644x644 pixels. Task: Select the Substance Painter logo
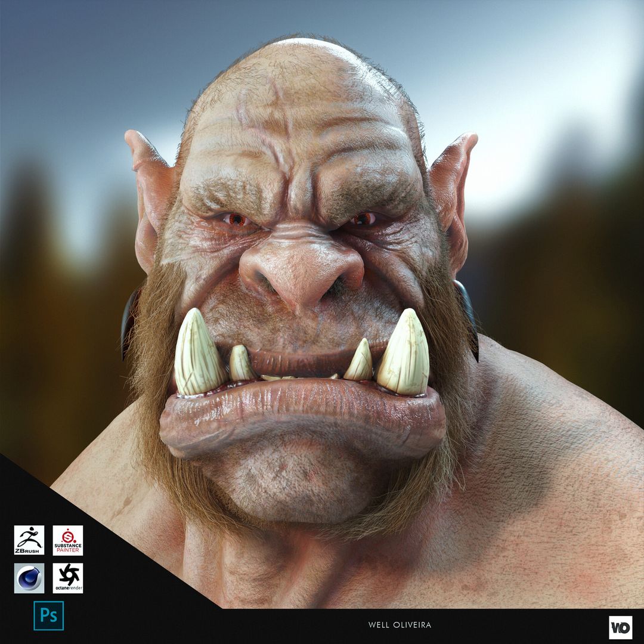pyautogui.click(x=67, y=540)
